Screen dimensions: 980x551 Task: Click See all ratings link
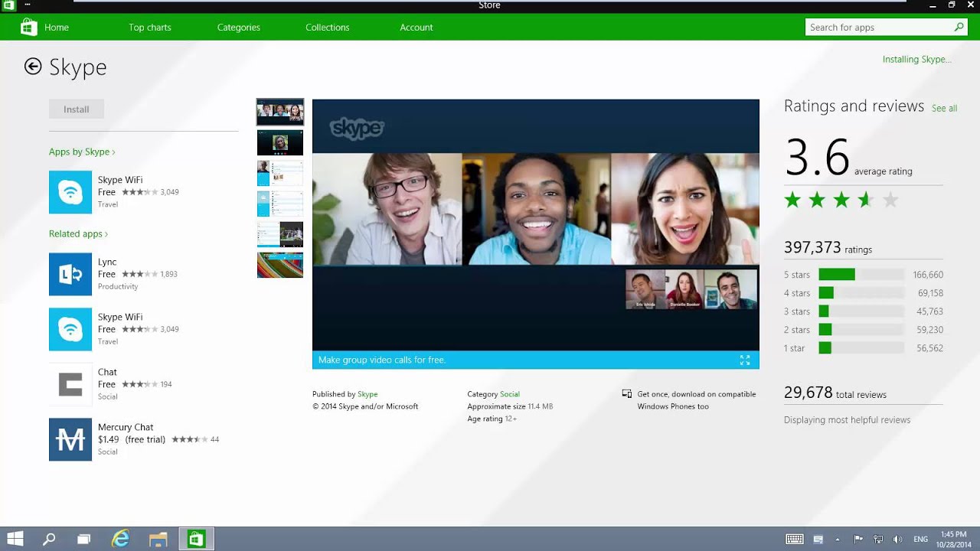(x=944, y=109)
